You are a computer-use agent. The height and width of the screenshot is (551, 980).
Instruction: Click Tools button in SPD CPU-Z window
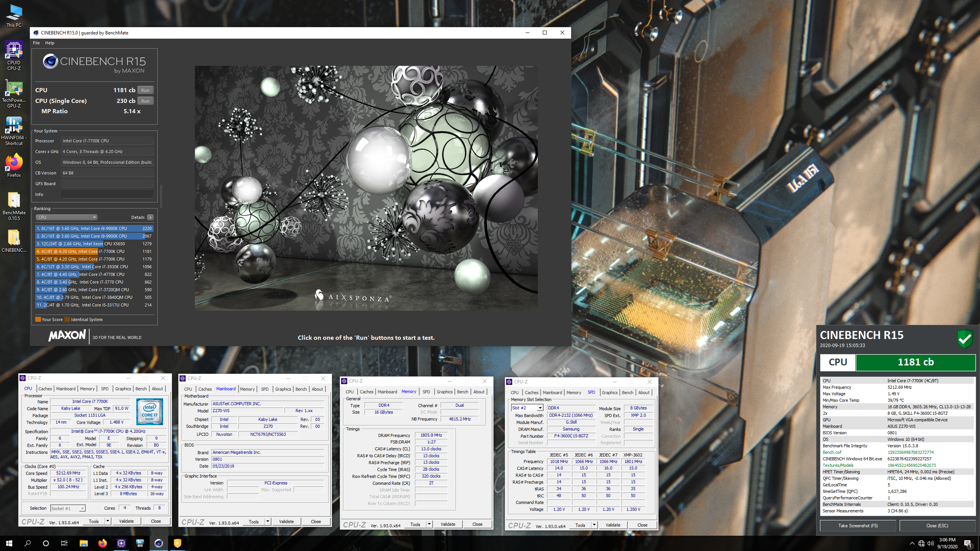(580, 525)
